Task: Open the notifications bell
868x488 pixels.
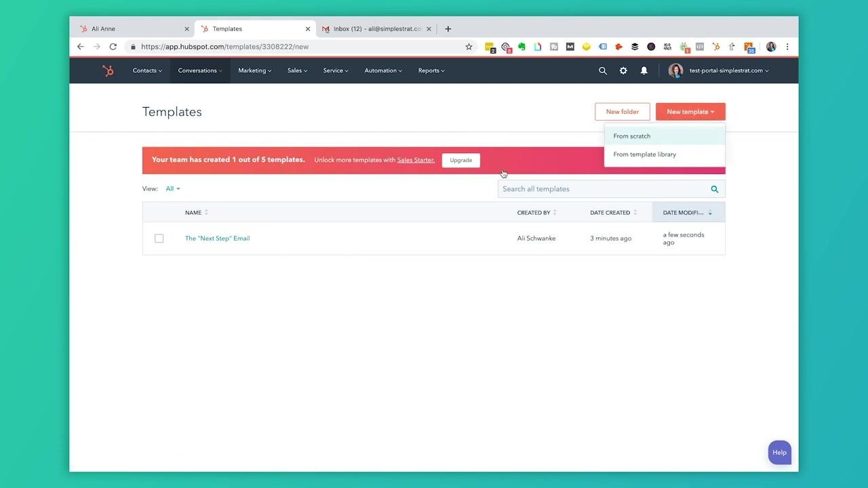Action: coord(644,70)
